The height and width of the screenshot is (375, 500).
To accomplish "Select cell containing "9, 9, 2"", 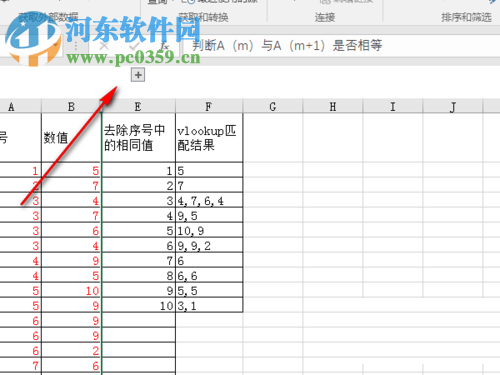I will click(x=209, y=245).
